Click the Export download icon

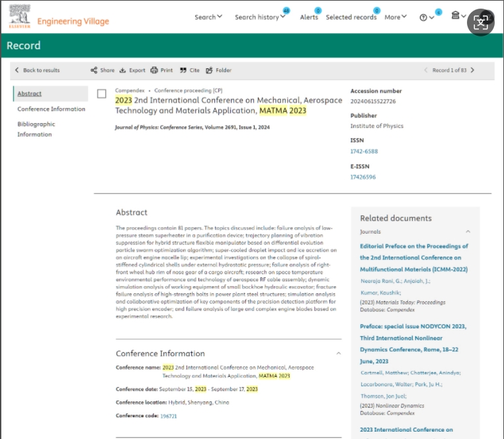[x=122, y=70]
